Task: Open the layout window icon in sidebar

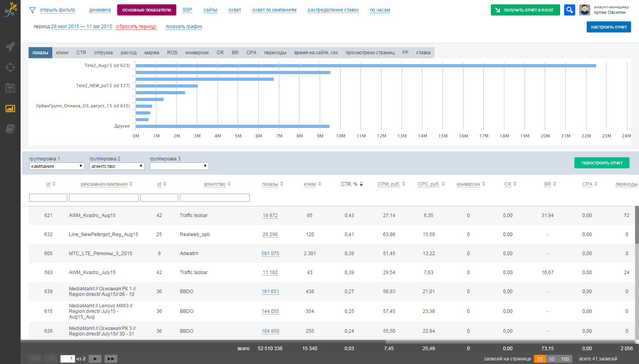Action: click(10, 88)
